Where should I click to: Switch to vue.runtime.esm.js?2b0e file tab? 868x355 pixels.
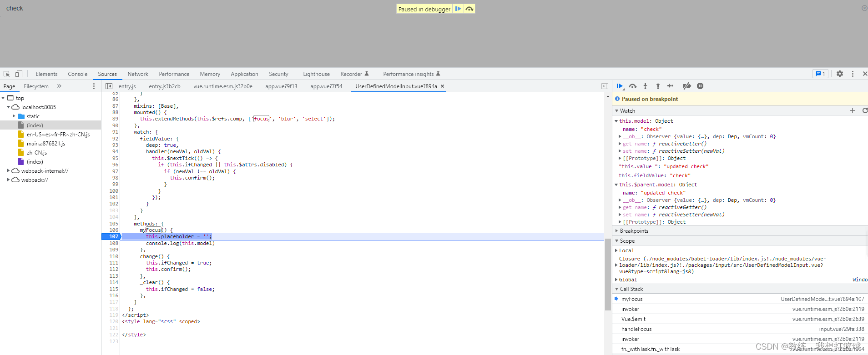(222, 86)
